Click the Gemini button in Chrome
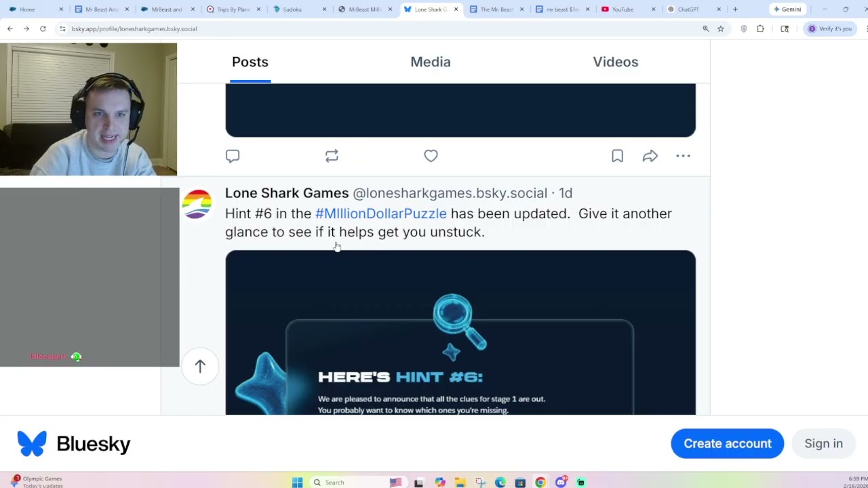 (x=787, y=9)
